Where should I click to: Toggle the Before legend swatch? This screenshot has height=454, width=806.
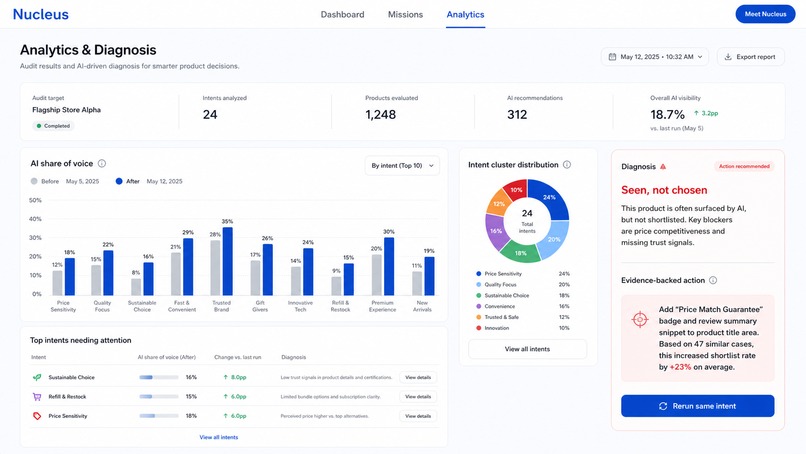click(x=34, y=181)
